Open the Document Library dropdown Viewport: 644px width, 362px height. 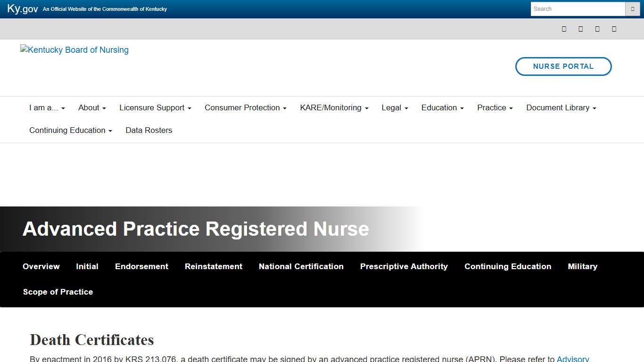pos(561,107)
